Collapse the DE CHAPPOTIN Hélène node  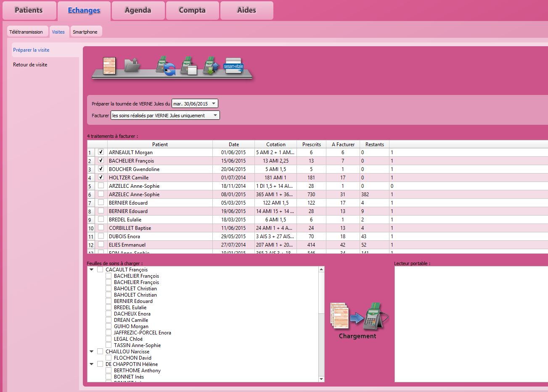91,364
